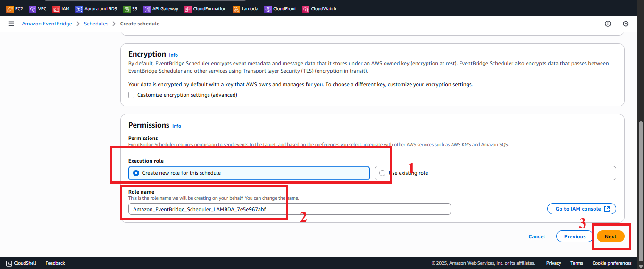
Task: Open CloudFront shortcut icon
Action: 268,9
